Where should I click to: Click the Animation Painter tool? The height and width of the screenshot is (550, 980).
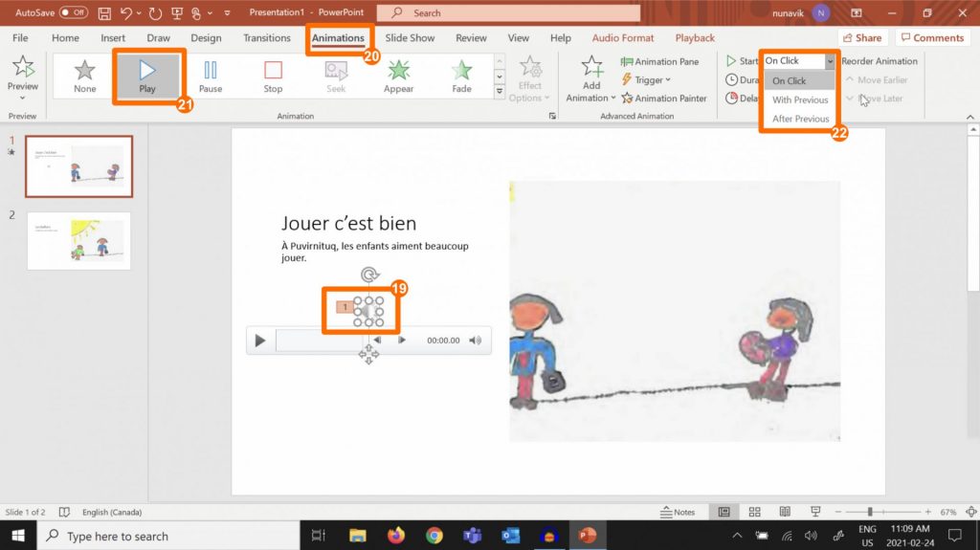[x=664, y=98]
